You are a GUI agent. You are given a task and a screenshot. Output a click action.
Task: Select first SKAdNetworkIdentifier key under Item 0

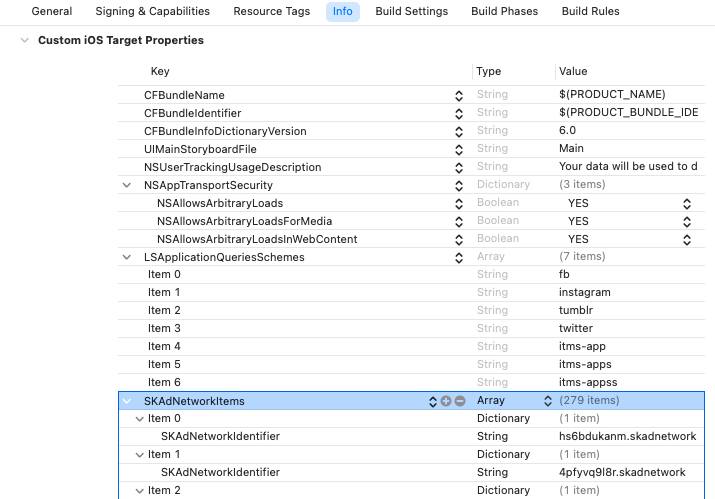click(220, 437)
